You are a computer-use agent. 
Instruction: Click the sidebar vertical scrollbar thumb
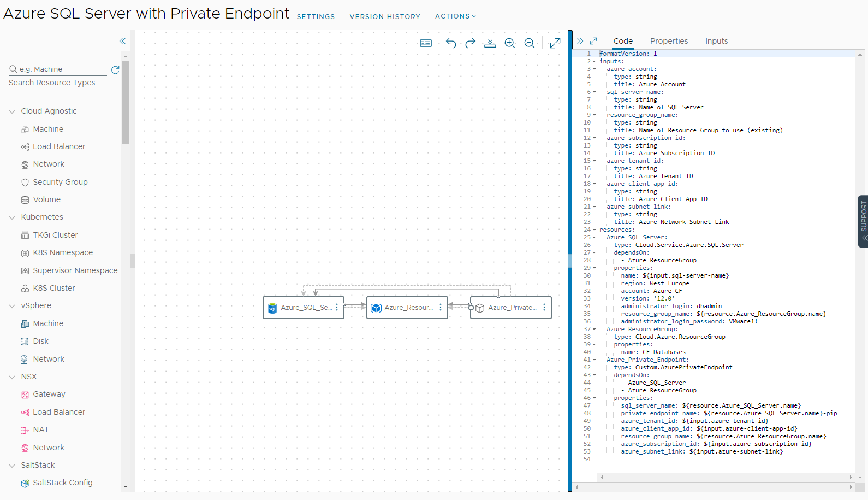(x=126, y=102)
